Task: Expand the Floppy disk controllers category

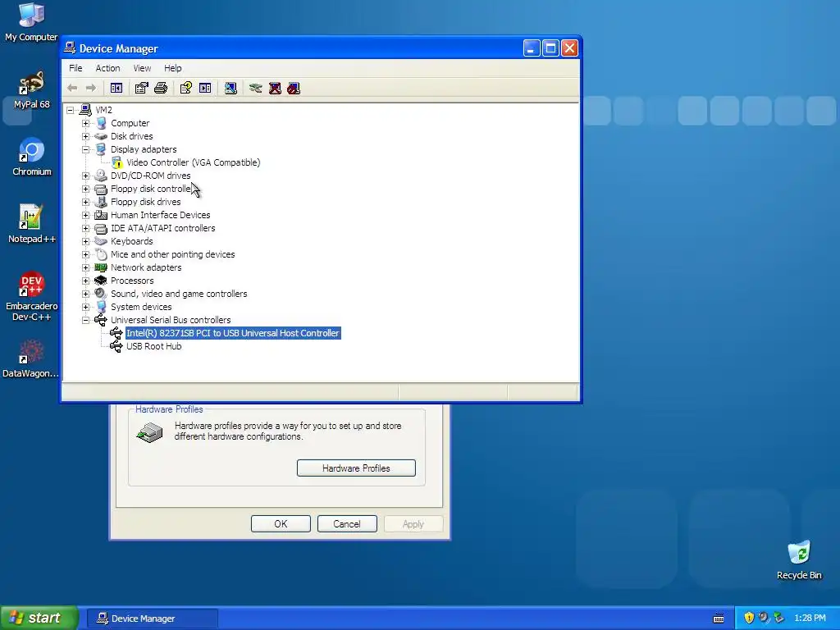Action: tap(85, 189)
